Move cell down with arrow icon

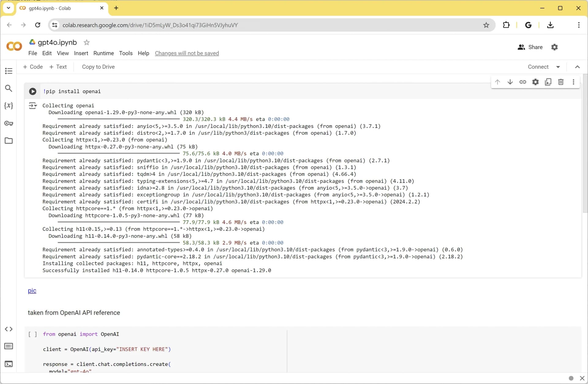coord(510,82)
